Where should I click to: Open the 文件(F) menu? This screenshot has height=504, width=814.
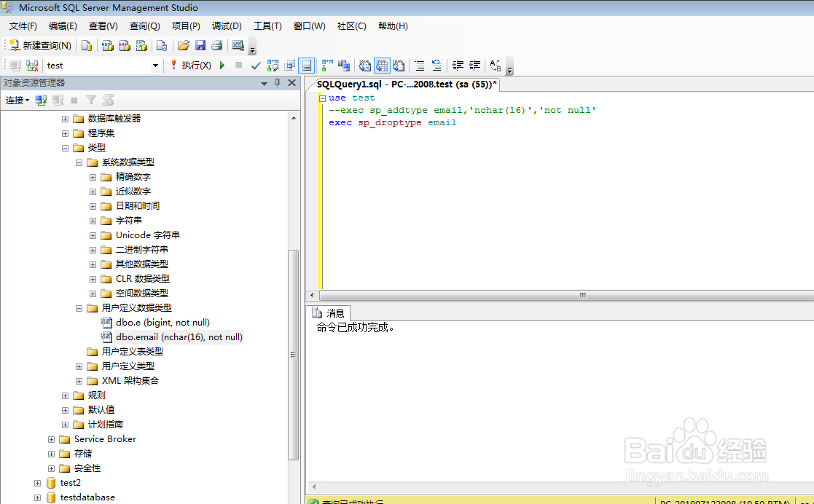tap(23, 26)
